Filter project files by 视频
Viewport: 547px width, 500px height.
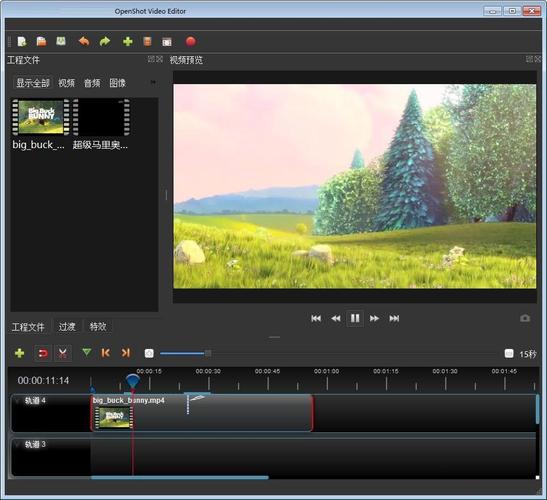pyautogui.click(x=66, y=83)
